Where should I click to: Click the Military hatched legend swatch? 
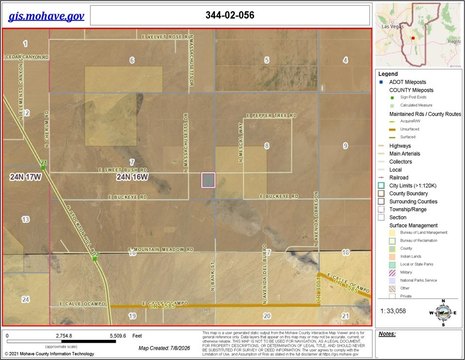pyautogui.click(x=392, y=273)
